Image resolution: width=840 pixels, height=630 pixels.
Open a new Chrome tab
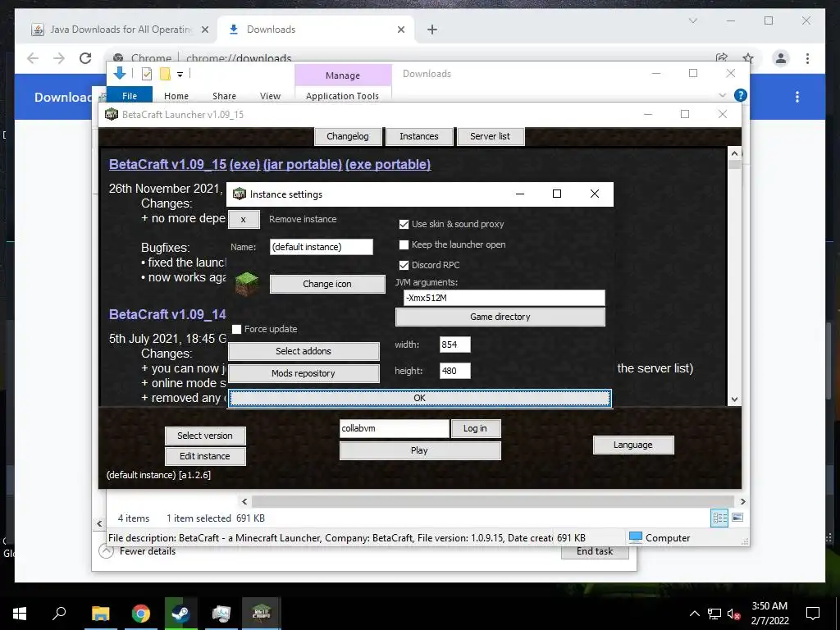point(432,30)
